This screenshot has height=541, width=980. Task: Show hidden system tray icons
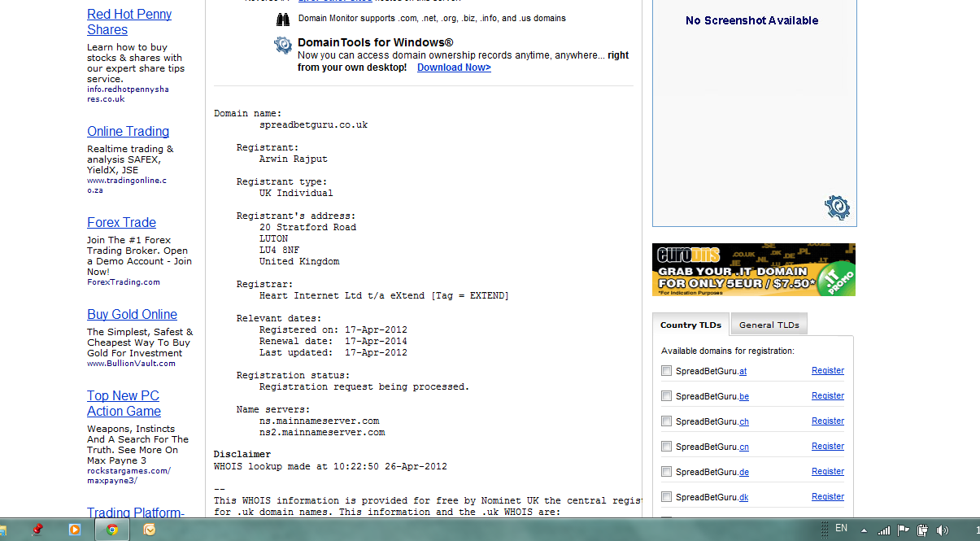click(x=864, y=530)
